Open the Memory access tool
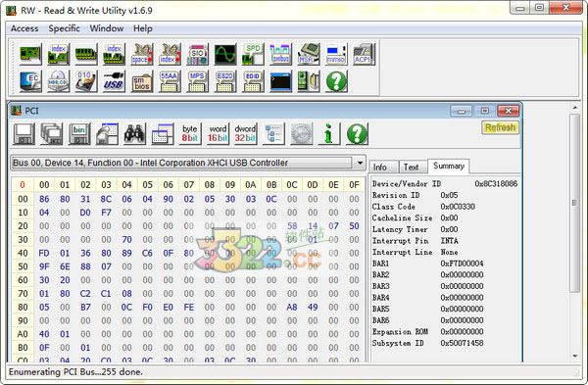 coord(86,54)
